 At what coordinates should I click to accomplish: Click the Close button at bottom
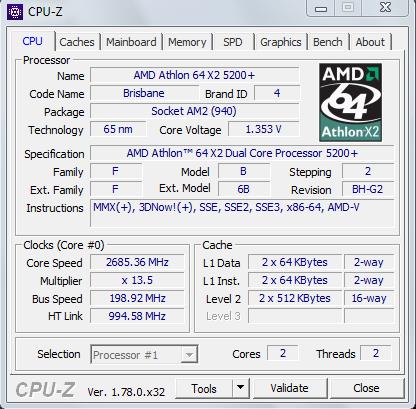(x=366, y=388)
